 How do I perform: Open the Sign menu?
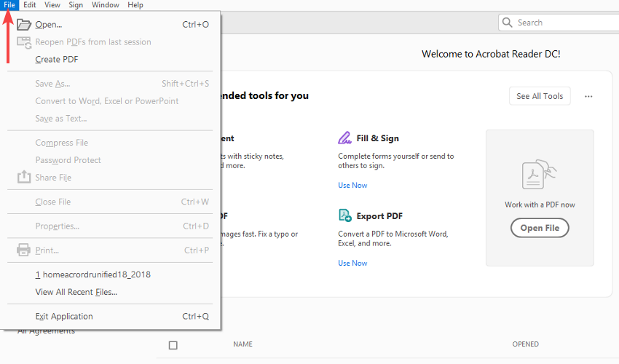click(76, 5)
